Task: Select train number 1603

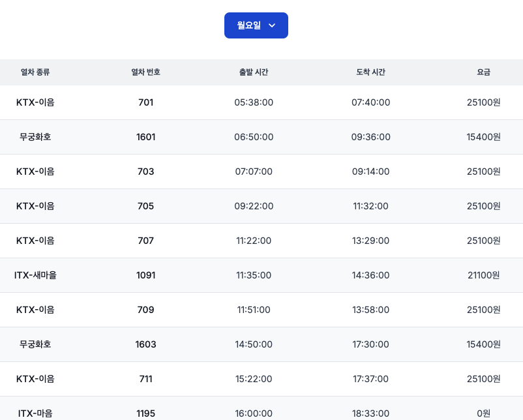Action: tap(146, 344)
